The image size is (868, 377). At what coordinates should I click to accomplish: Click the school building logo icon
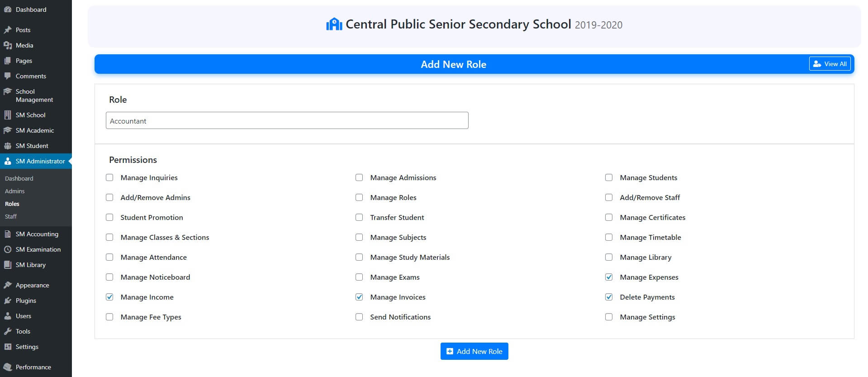click(x=334, y=24)
